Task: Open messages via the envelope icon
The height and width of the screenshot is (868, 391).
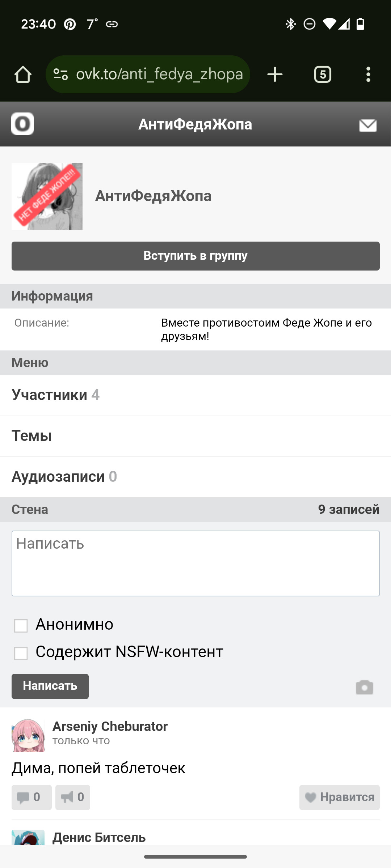Action: click(x=368, y=125)
